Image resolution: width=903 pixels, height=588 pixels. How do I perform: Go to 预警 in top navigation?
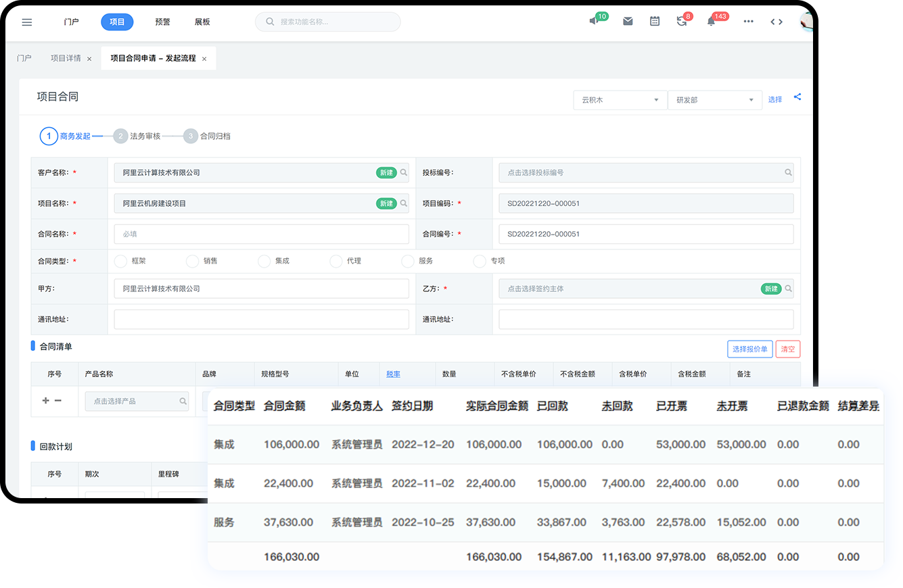pyautogui.click(x=162, y=22)
